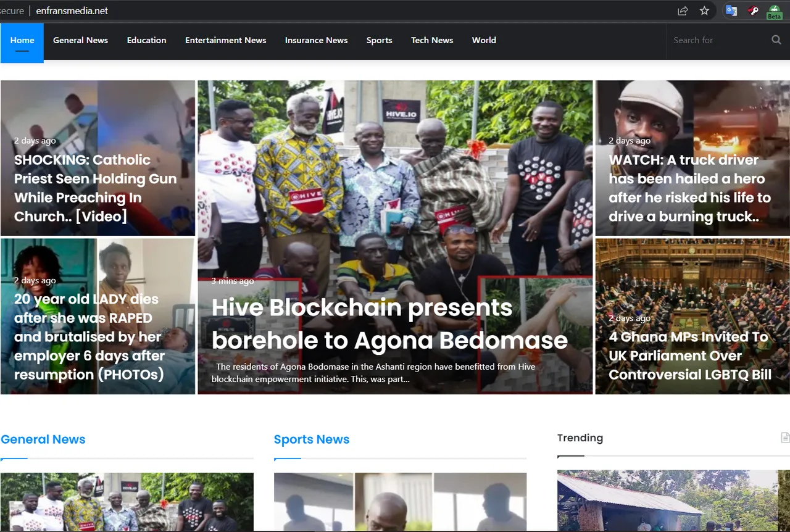The image size is (790, 532).
Task: Open the Sports News post thumbnail
Action: coord(400,502)
